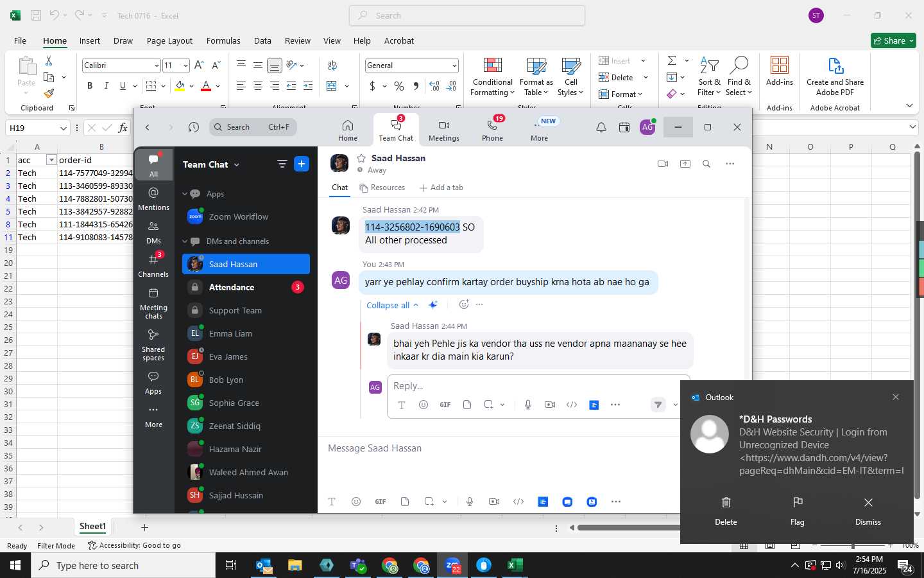
Task: Collapse DMs and channels section
Action: pyautogui.click(x=185, y=241)
